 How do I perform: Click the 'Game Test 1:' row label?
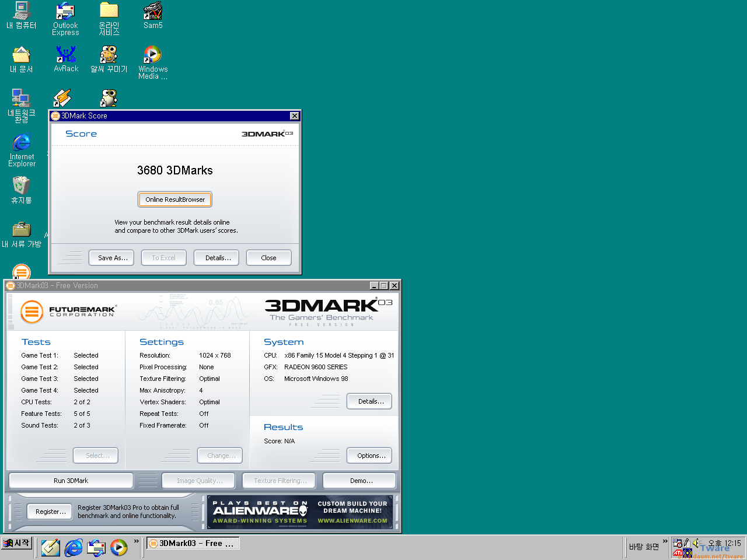point(40,355)
